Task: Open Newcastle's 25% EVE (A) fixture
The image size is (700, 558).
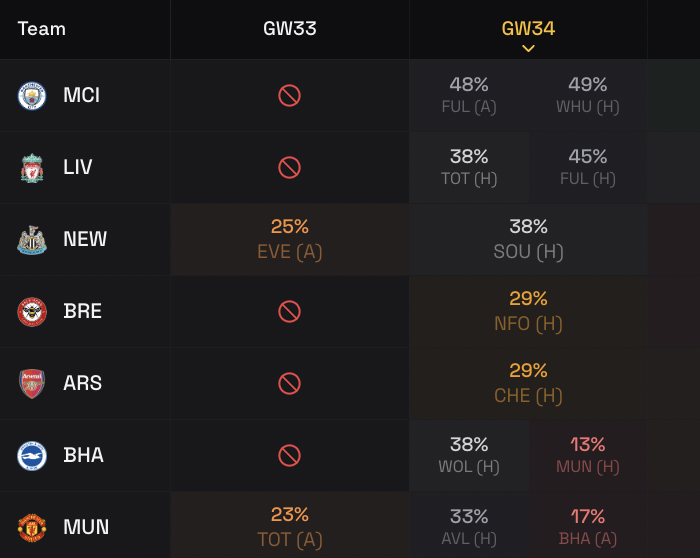Action: [x=289, y=240]
